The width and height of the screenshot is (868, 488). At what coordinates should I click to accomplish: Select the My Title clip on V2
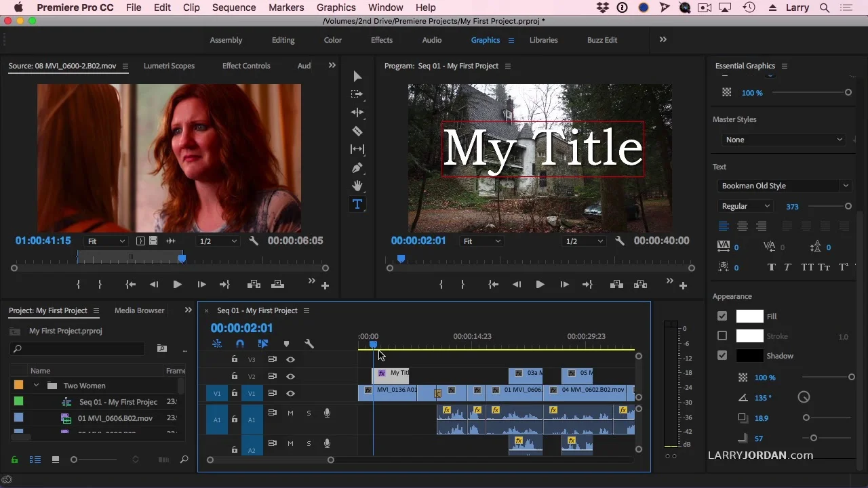point(393,373)
